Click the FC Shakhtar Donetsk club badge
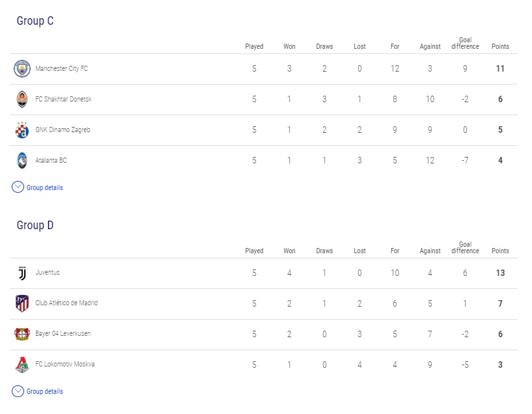 click(22, 100)
